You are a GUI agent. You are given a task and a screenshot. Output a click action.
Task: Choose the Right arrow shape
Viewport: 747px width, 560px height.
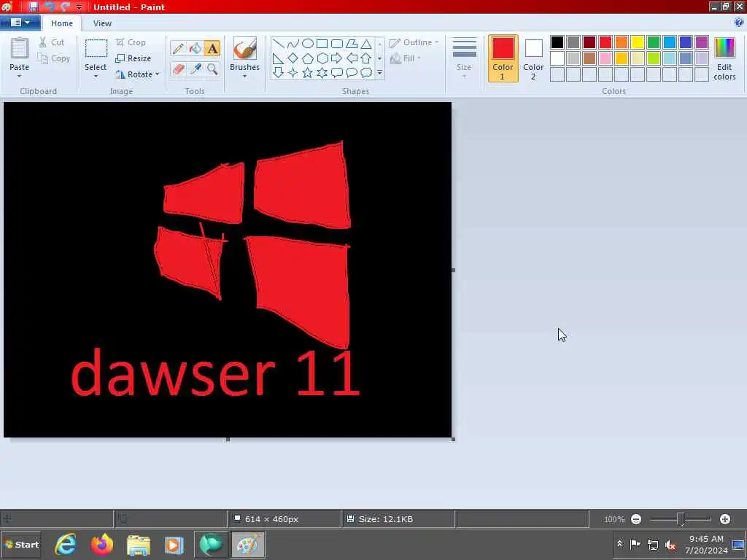point(337,58)
